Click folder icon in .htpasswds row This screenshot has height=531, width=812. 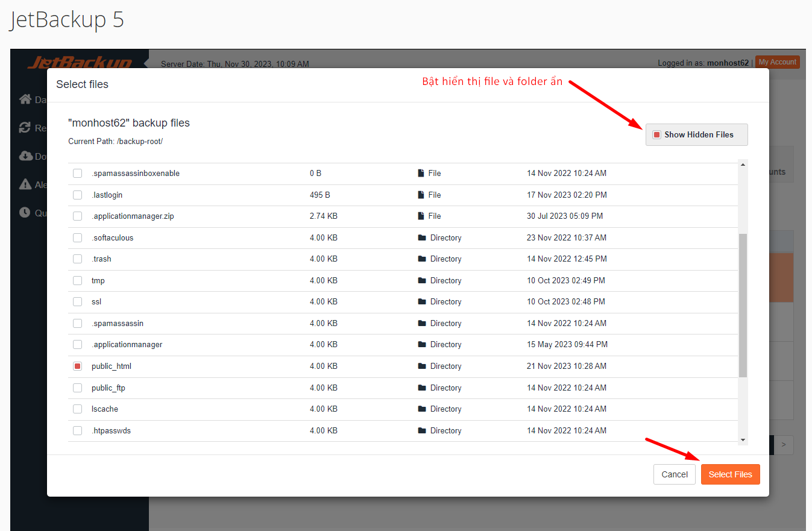tap(422, 430)
